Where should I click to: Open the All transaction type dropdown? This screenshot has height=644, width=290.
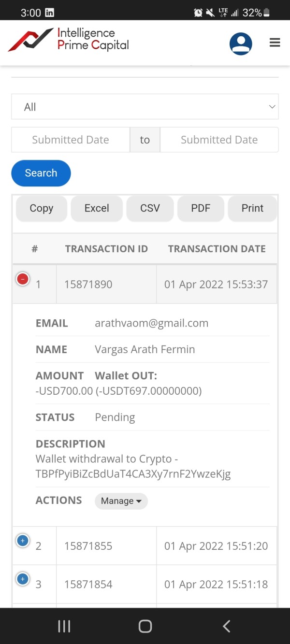click(145, 107)
